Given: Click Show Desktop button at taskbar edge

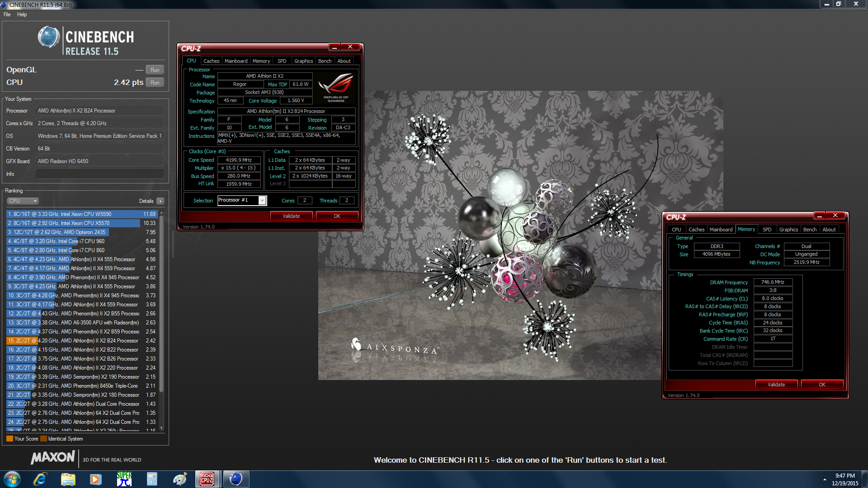Looking at the screenshot, I should (x=864, y=479).
